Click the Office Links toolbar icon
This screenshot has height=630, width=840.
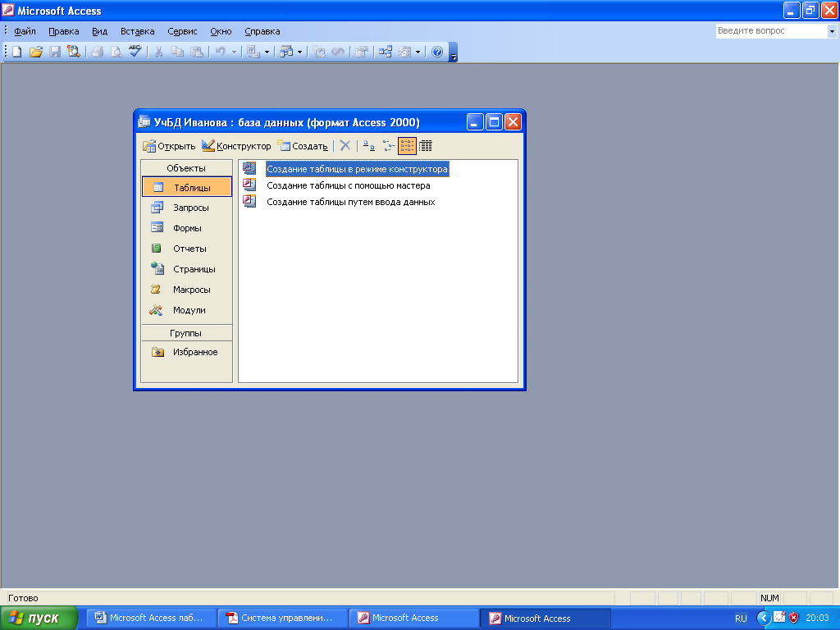tap(253, 52)
